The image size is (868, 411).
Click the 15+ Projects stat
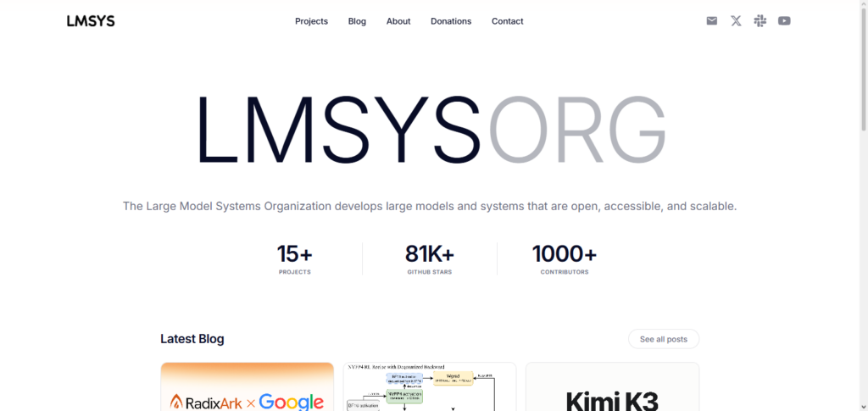(294, 258)
